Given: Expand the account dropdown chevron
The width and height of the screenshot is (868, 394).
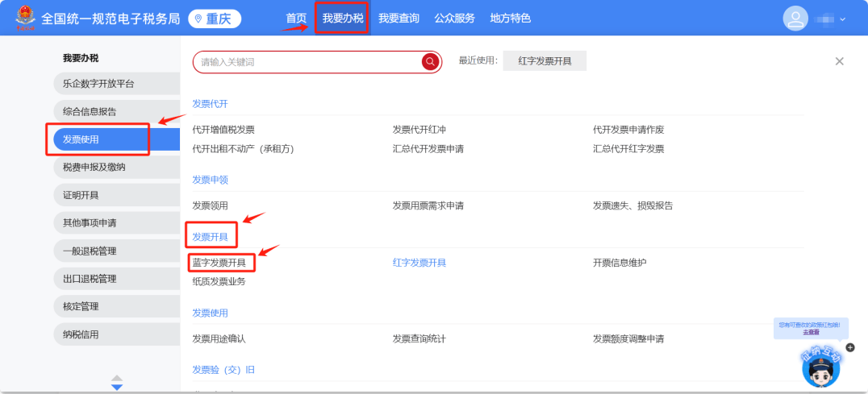Looking at the screenshot, I should point(843,19).
